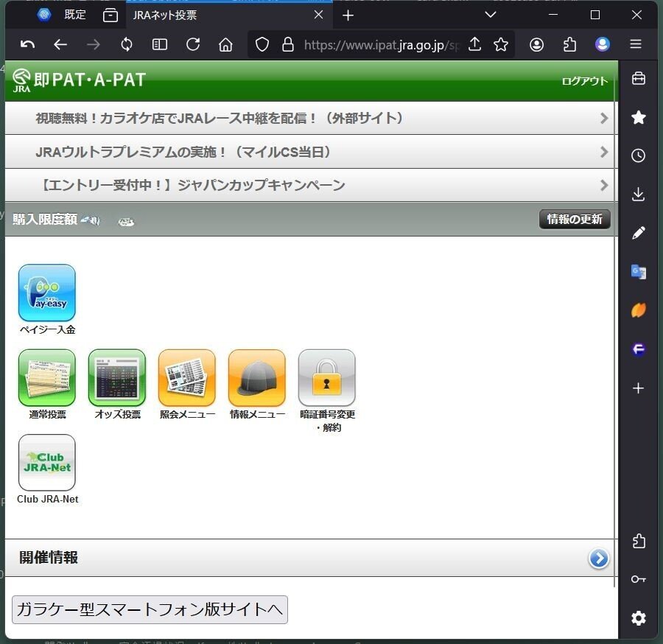This screenshot has width=663, height=644.
Task: Click the JRA logo in green header
Action: [21, 80]
